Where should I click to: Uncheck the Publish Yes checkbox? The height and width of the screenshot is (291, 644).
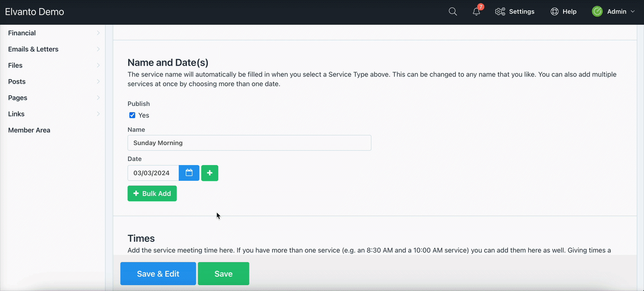click(132, 115)
